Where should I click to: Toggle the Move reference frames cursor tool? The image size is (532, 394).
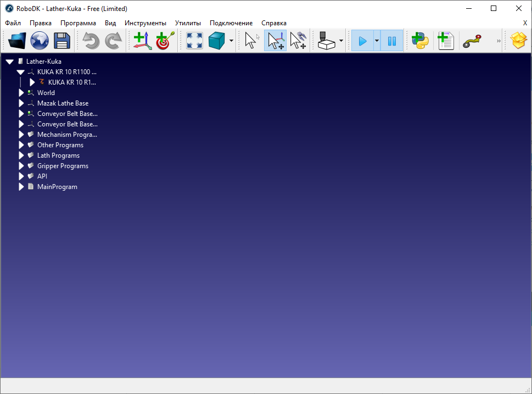(275, 41)
